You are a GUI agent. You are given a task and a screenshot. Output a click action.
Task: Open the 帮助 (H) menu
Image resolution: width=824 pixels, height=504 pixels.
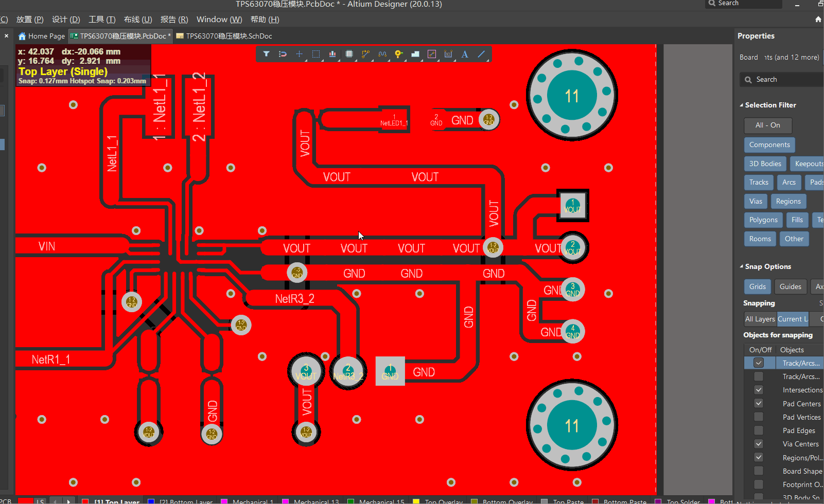point(265,20)
